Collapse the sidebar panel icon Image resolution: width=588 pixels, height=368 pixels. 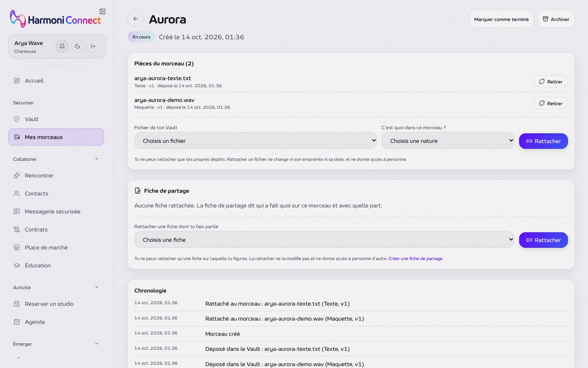102,11
